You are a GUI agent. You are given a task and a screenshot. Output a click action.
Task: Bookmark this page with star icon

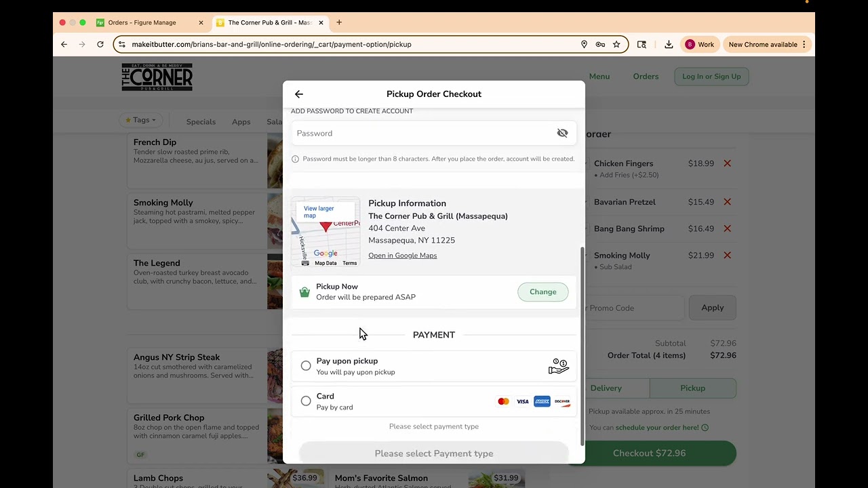click(x=616, y=44)
